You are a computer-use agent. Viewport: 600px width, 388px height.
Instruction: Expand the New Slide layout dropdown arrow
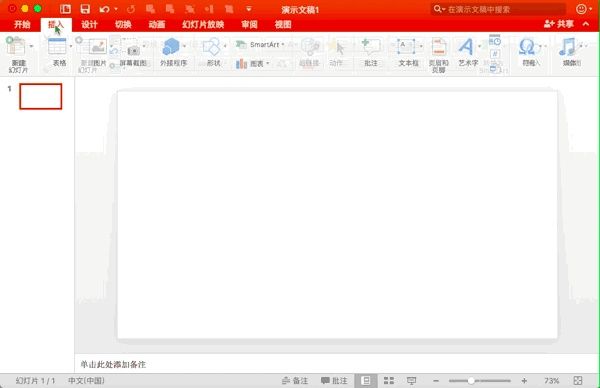(x=31, y=46)
